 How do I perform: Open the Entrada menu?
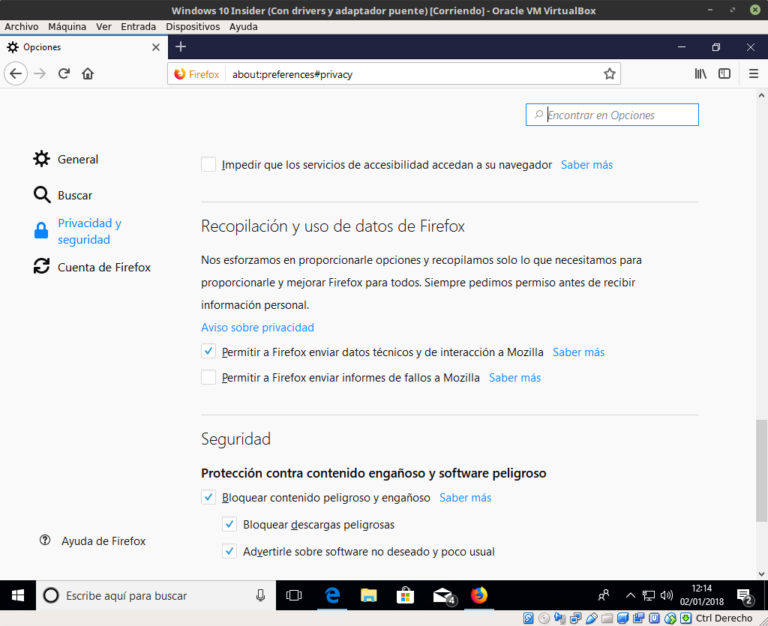point(138,26)
